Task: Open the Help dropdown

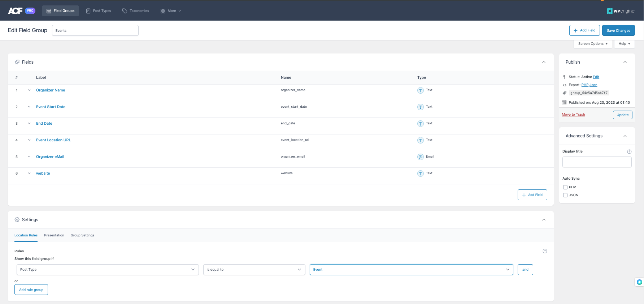Action: click(x=624, y=44)
